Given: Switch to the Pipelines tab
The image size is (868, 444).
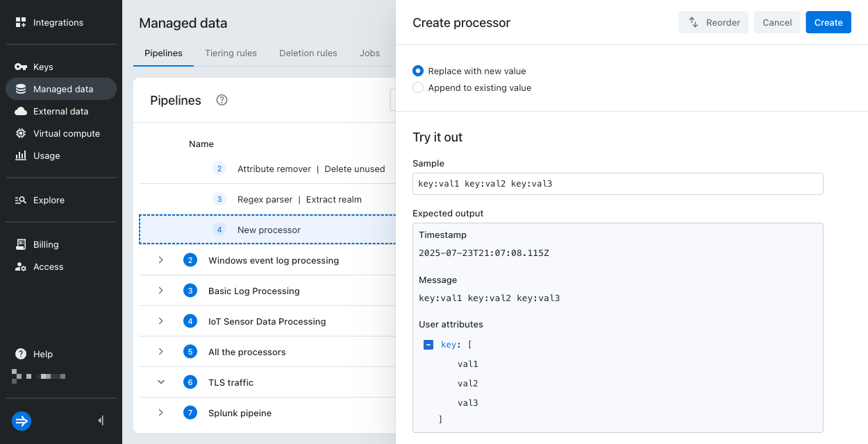Looking at the screenshot, I should click(163, 53).
